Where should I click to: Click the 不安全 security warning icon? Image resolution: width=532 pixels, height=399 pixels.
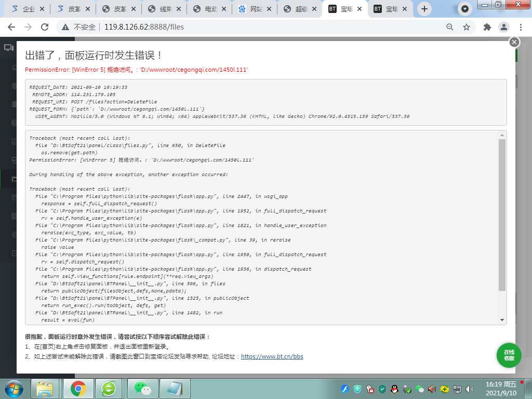pyautogui.click(x=65, y=27)
